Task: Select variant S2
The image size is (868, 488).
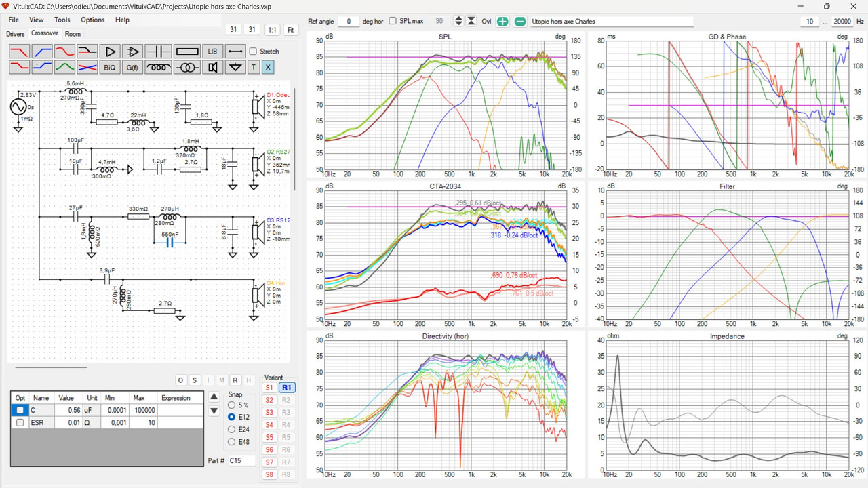Action: click(x=269, y=400)
